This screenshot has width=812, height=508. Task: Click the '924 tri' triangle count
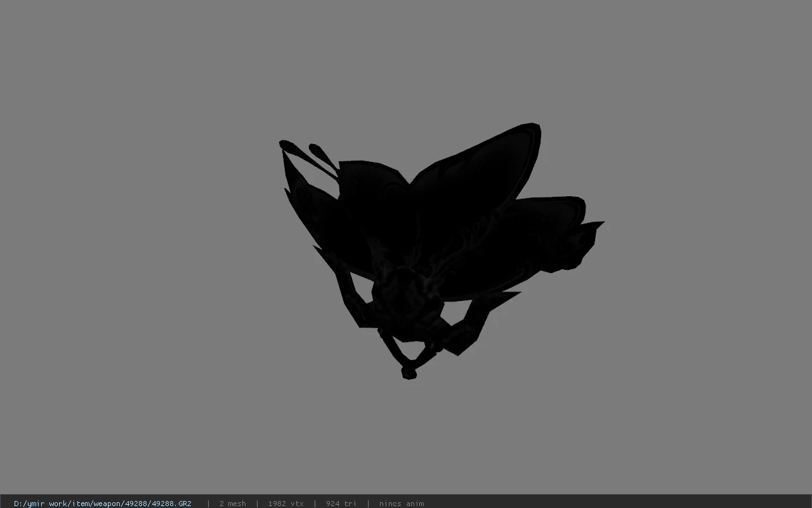pyautogui.click(x=341, y=504)
